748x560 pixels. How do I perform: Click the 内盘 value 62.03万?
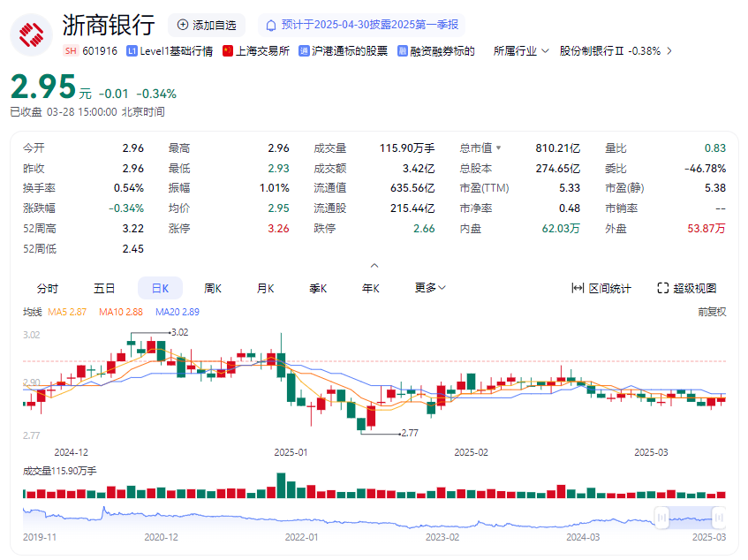[x=561, y=229]
